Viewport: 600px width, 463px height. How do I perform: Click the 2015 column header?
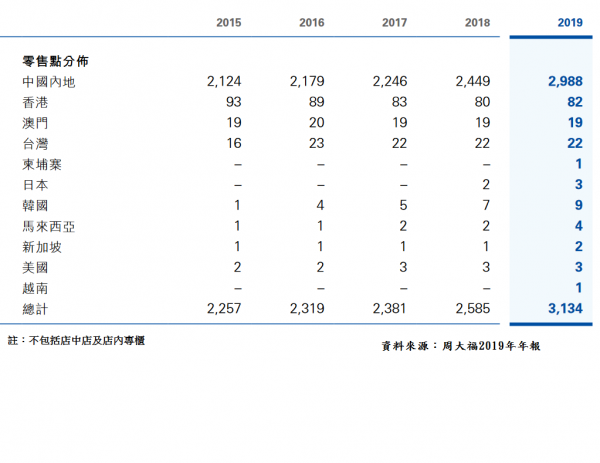point(229,23)
